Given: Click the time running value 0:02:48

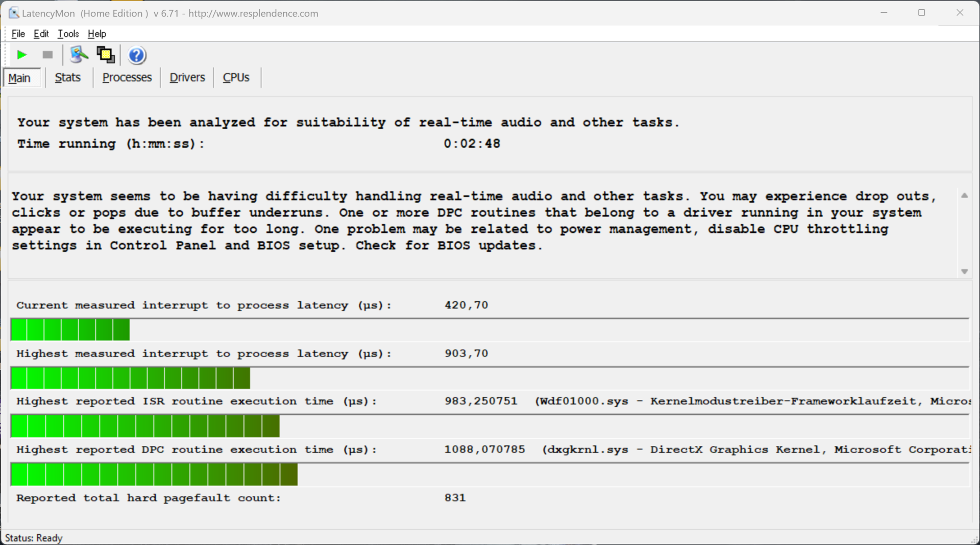Looking at the screenshot, I should (472, 144).
